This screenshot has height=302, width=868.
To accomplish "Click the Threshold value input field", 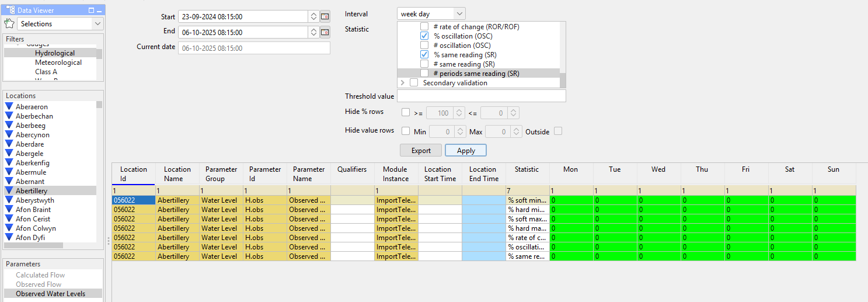I will pos(481,96).
